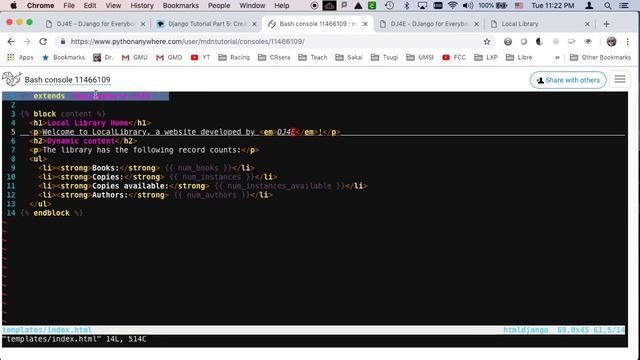
Task: Open the PythonAnywhere hamburger menu
Action: [x=620, y=80]
